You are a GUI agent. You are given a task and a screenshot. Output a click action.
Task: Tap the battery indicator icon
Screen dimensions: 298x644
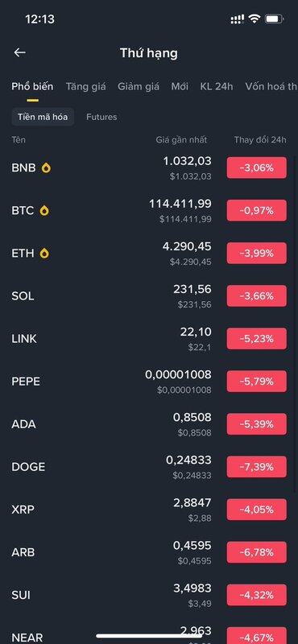pos(274,19)
